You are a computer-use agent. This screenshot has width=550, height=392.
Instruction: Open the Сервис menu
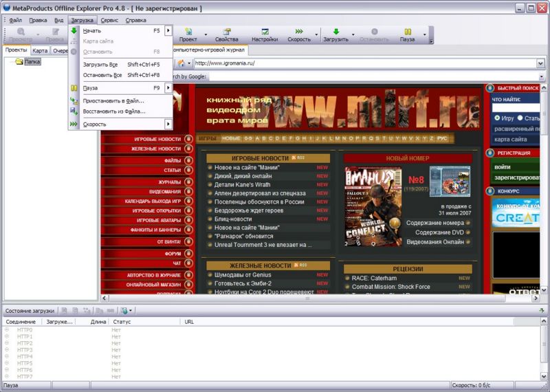coord(109,21)
